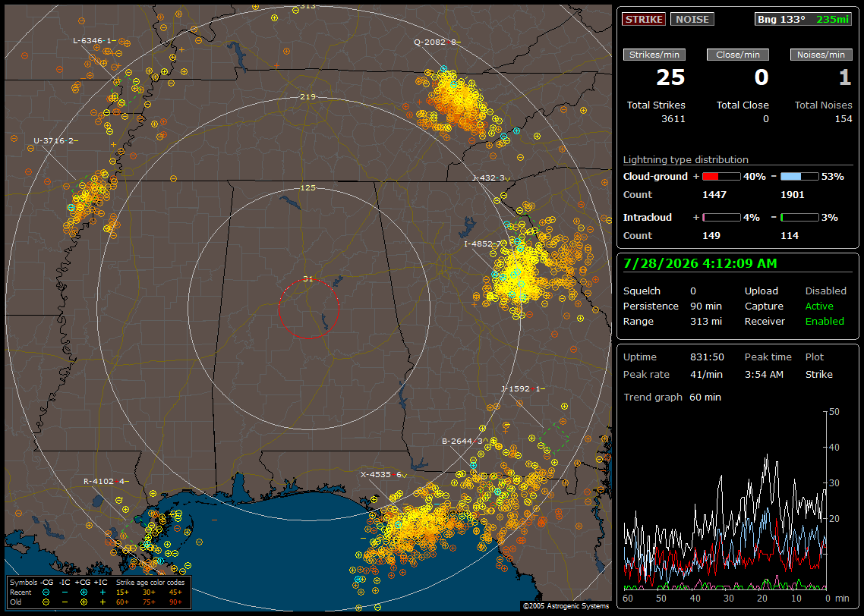Image resolution: width=864 pixels, height=616 pixels.
Task: Click the Noises/min label button
Action: click(821, 55)
